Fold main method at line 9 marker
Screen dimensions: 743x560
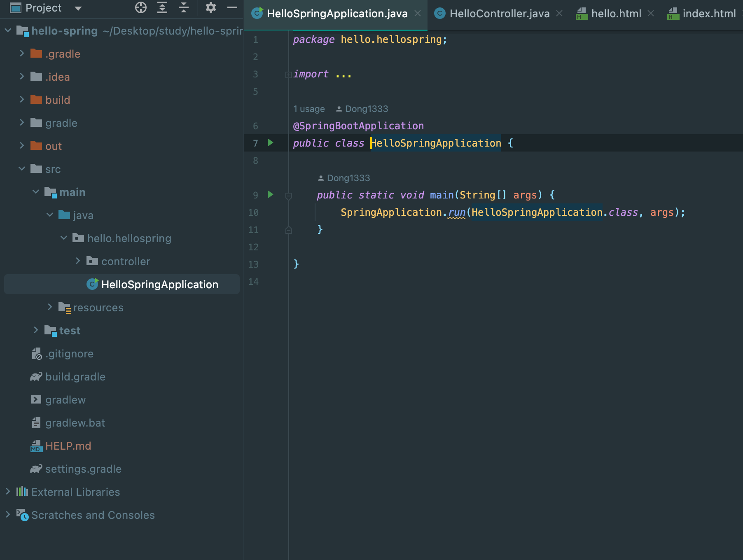[x=289, y=196]
